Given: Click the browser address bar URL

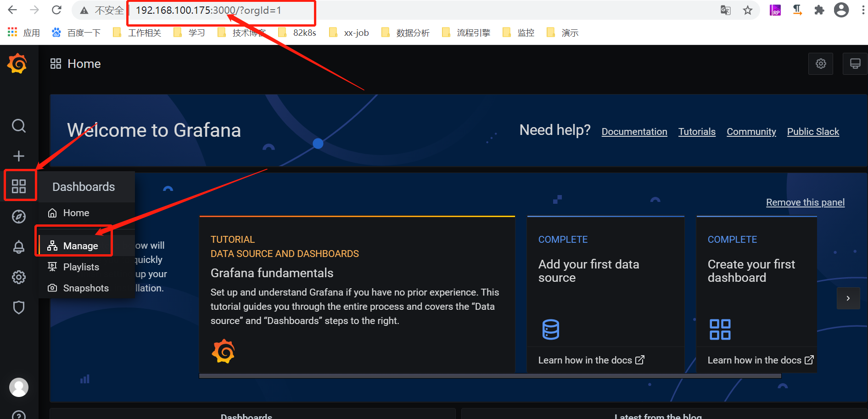Looking at the screenshot, I should [208, 10].
